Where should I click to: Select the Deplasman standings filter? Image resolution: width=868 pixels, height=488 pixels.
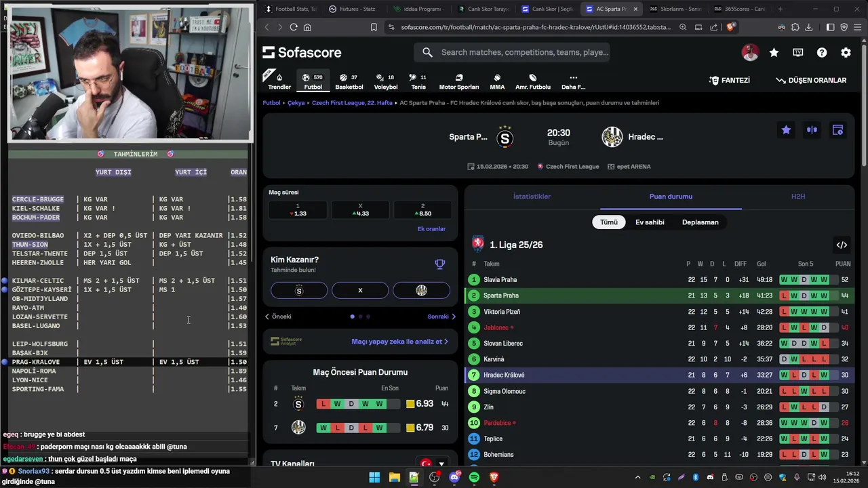pyautogui.click(x=700, y=222)
